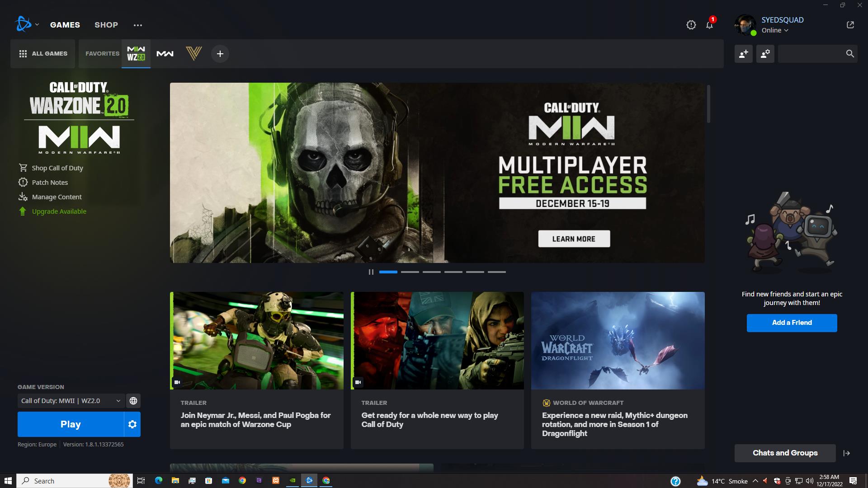The image size is (868, 488).
Task: Open the region globe icon
Action: (x=133, y=401)
